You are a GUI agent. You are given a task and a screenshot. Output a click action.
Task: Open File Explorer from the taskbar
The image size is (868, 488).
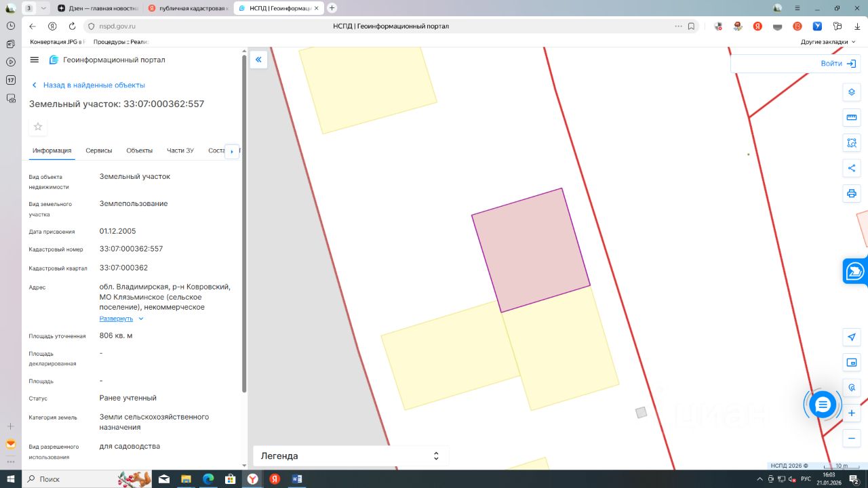[186, 479]
